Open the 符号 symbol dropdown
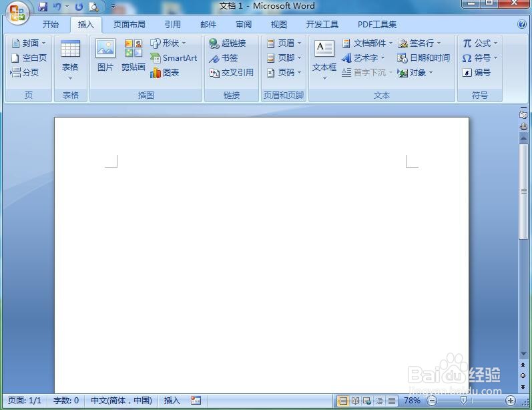 [x=480, y=58]
